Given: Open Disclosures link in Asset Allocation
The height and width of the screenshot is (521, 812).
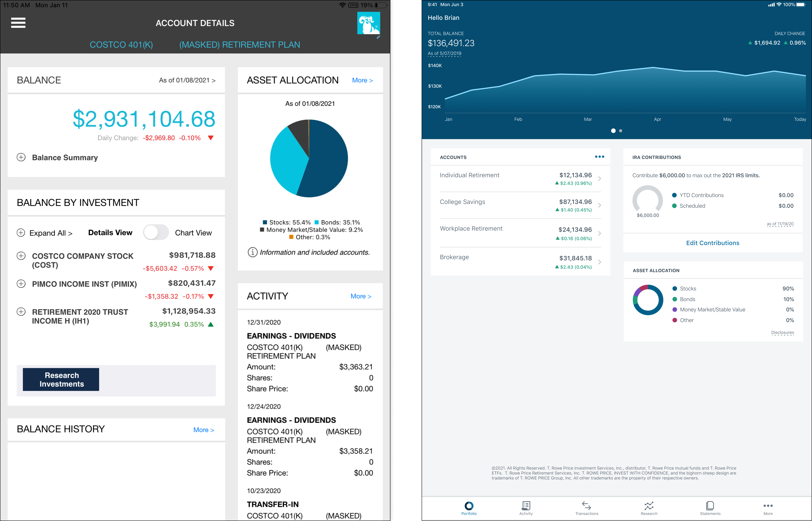Looking at the screenshot, I should click(x=783, y=333).
